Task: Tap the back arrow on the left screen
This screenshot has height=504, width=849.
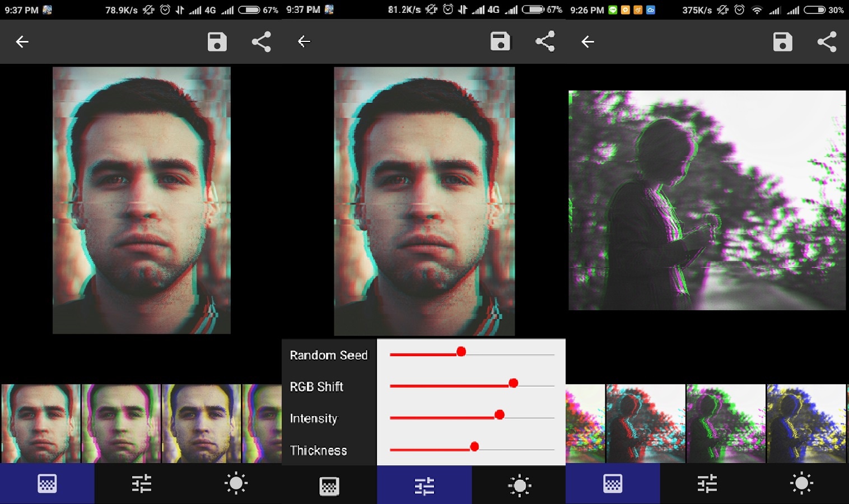Action: point(22,41)
